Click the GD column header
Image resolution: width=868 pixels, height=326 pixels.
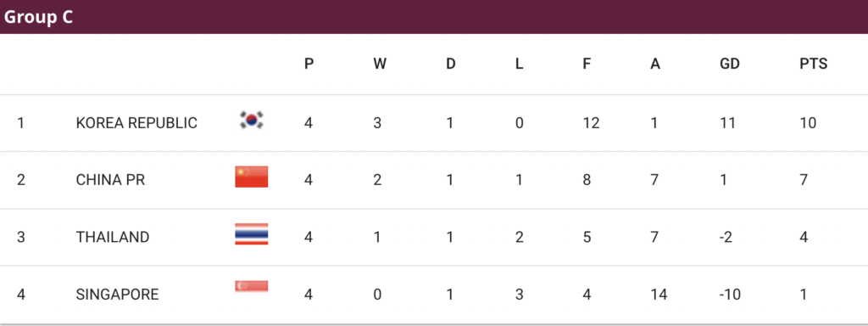(x=730, y=65)
